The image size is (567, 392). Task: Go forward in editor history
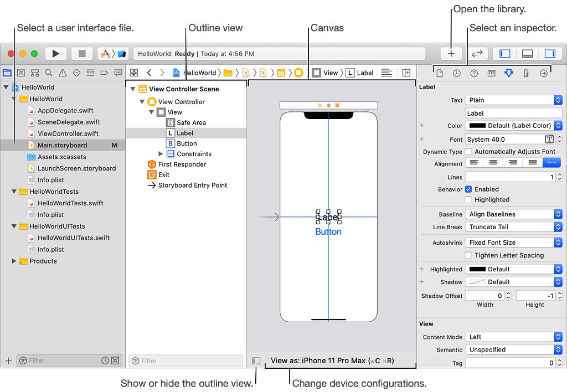[162, 73]
